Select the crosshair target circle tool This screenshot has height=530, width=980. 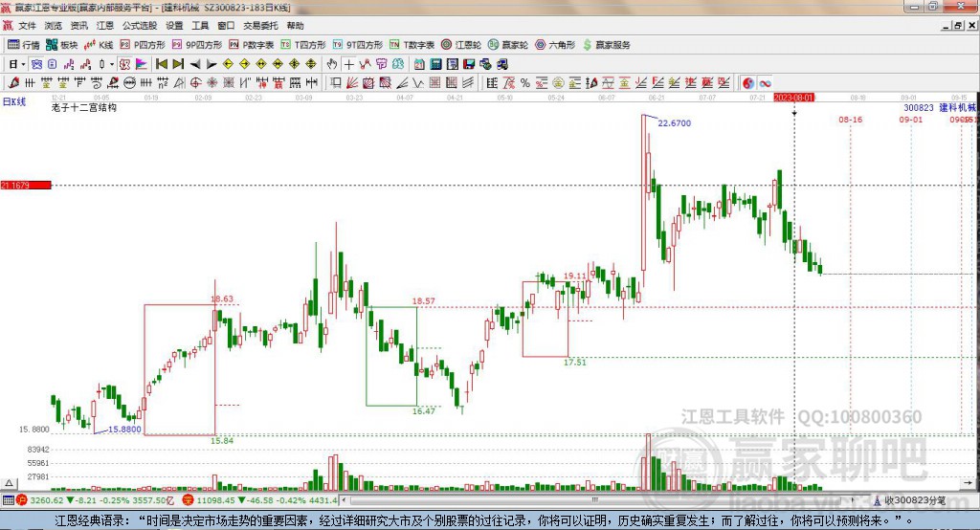click(195, 82)
